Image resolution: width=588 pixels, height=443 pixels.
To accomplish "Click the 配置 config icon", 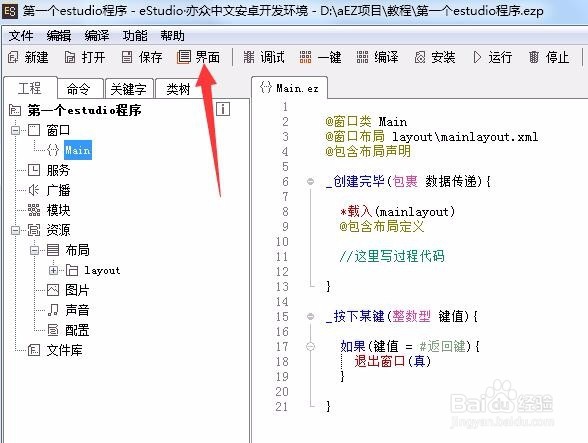I will pos(53,330).
